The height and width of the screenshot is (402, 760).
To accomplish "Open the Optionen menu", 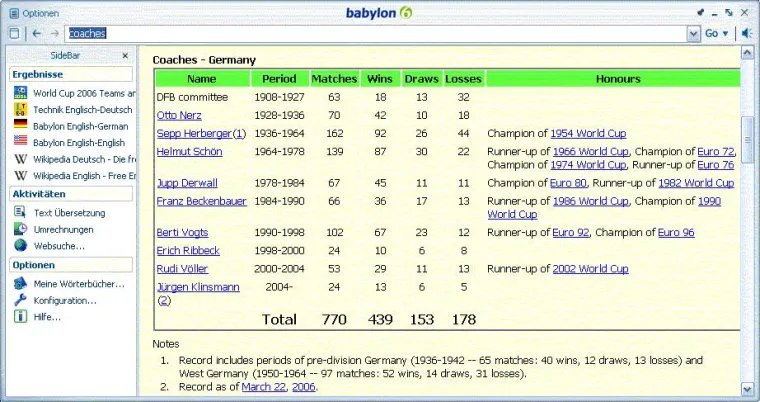I will 34,14.
